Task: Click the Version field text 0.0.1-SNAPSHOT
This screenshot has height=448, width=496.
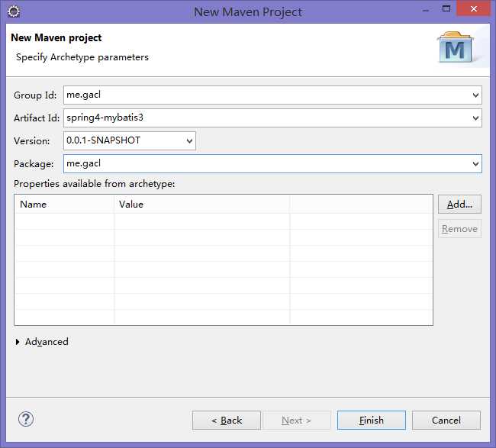Action: (103, 140)
